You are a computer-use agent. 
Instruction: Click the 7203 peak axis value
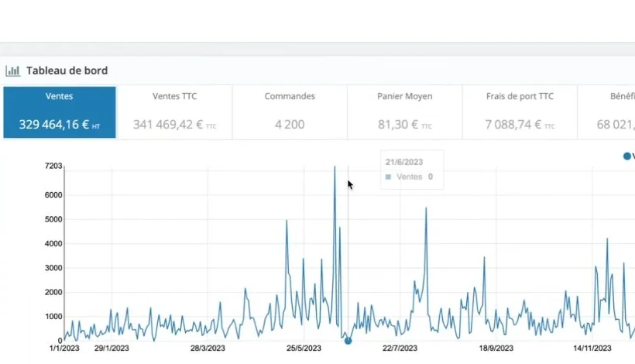click(53, 166)
